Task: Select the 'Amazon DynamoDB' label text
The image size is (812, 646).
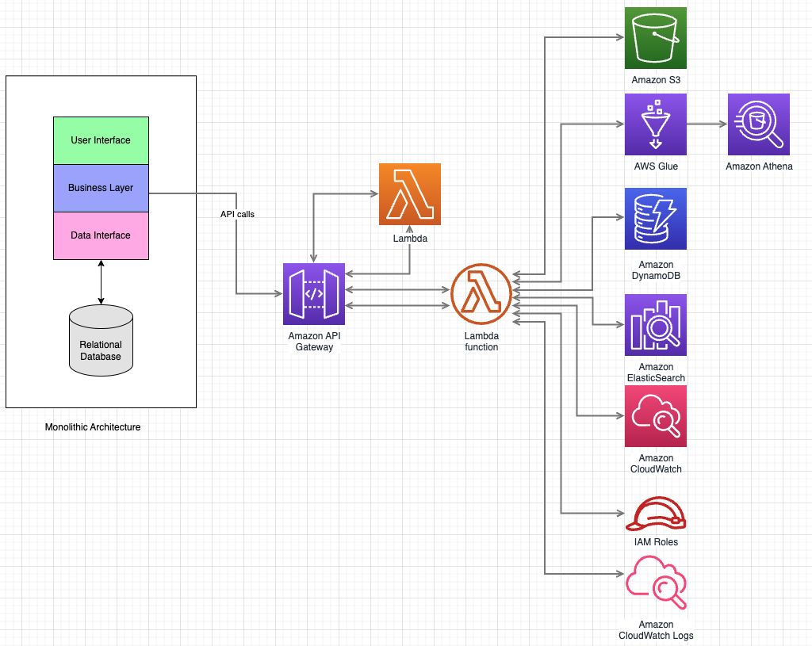Action: [656, 270]
